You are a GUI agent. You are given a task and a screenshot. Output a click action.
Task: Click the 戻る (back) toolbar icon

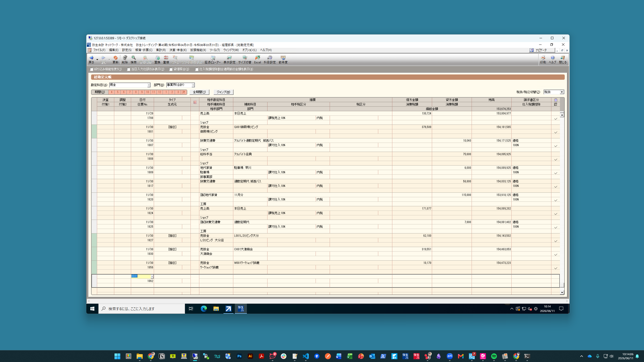[x=91, y=59]
